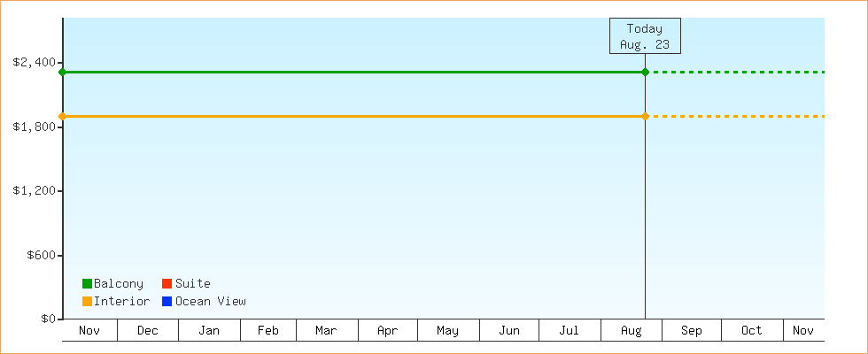Click the $1,800 axis label

pyautogui.click(x=35, y=127)
